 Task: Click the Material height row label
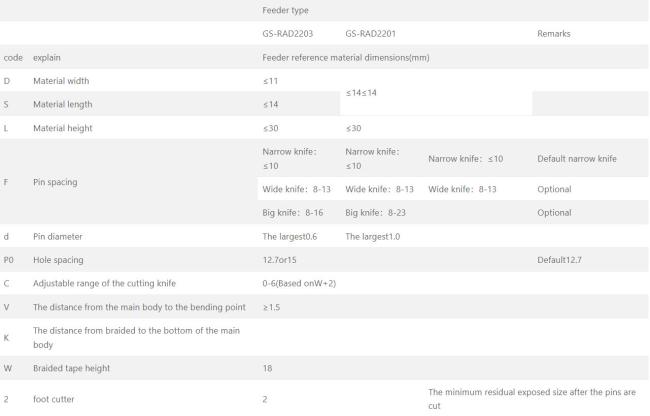tap(63, 128)
